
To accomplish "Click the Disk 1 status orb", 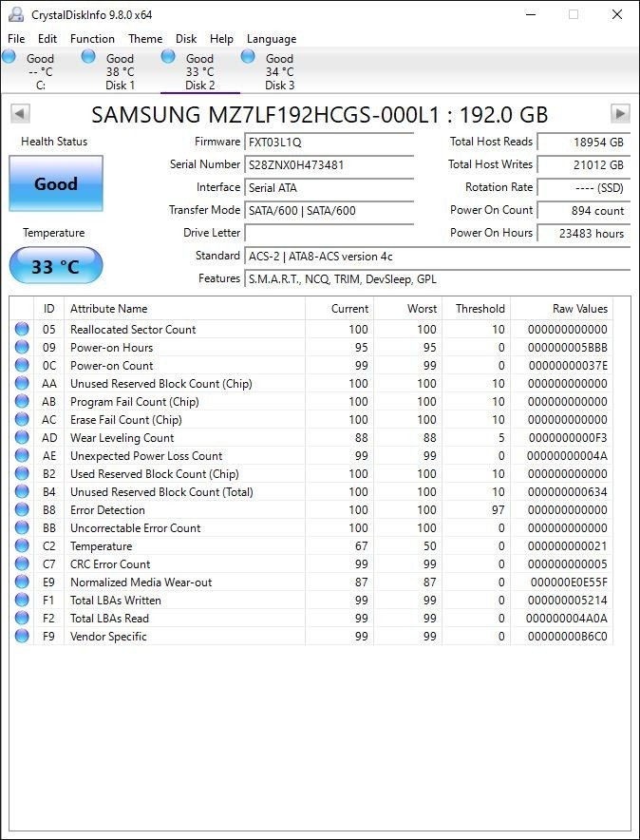I will [x=89, y=56].
